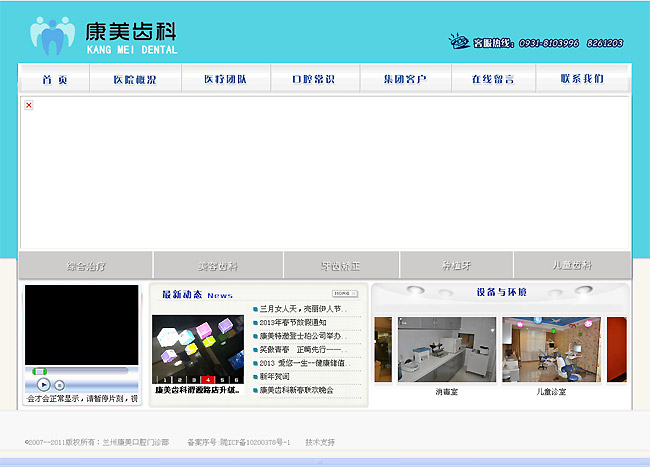650x467 pixels.
Task: Select the 美容齿科 service tab
Action: (218, 265)
